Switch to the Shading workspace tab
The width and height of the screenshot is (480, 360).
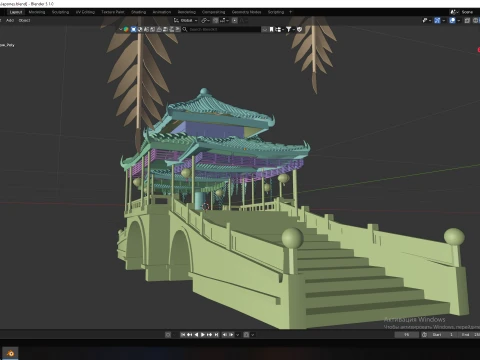pos(138,12)
